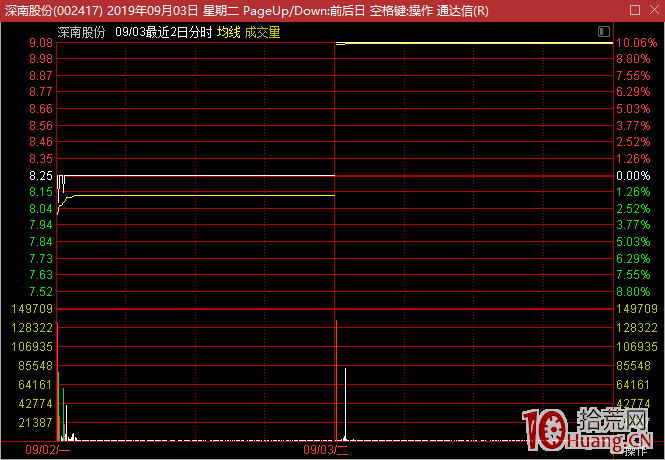Click the 8.87 price axis label
This screenshot has width=665, height=460.
(x=41, y=76)
